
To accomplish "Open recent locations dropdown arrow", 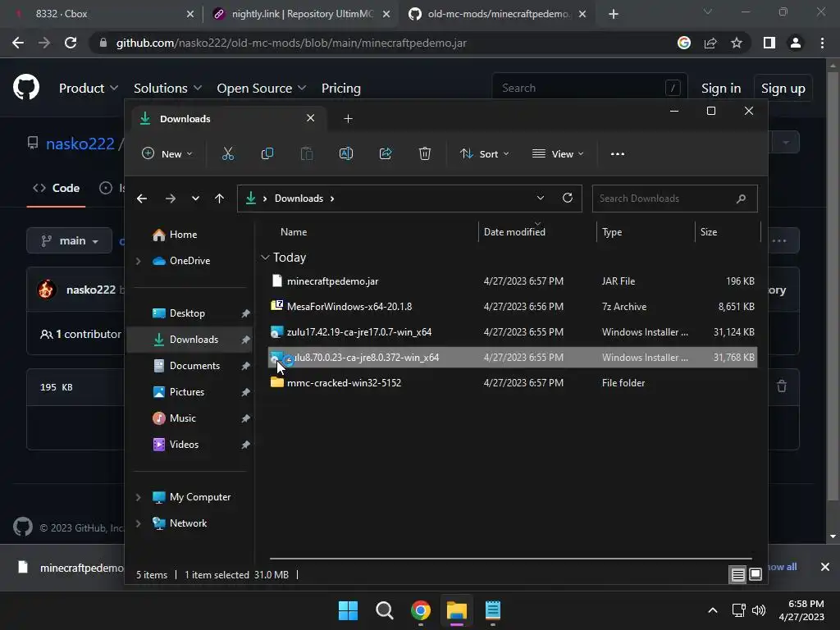I will point(195,199).
